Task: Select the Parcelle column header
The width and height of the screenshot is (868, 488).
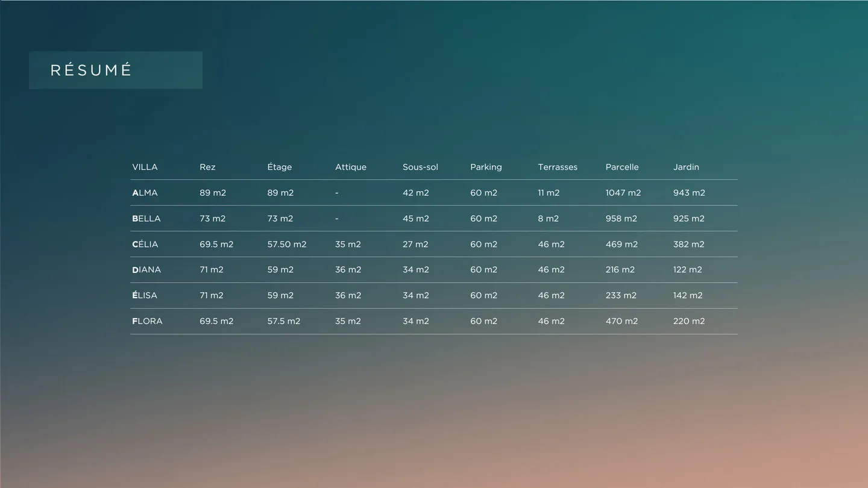Action: click(622, 167)
